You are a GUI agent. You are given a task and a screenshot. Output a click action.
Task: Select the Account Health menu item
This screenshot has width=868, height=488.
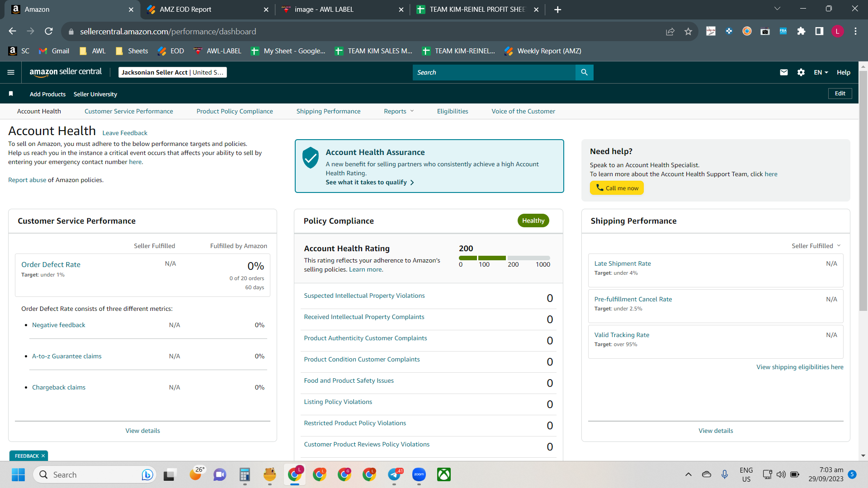(x=39, y=111)
